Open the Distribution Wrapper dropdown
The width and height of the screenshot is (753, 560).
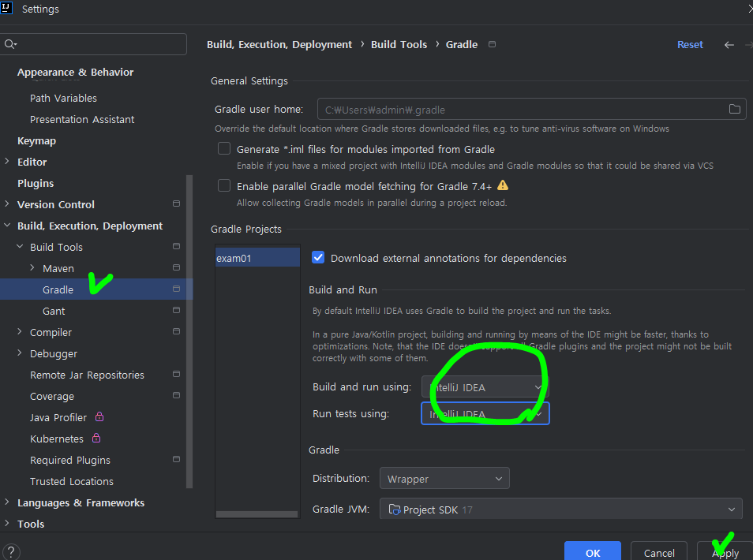point(444,479)
